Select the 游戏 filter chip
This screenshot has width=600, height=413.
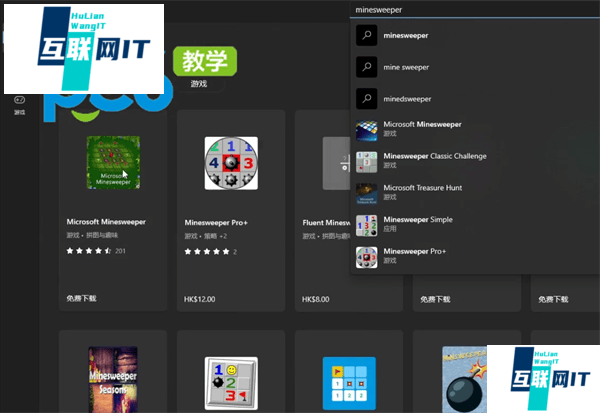tap(199, 84)
